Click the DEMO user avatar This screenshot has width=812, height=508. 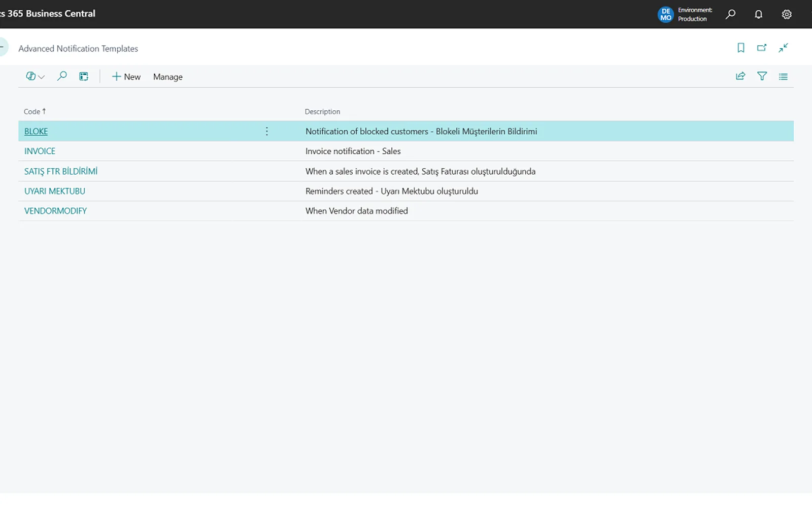point(666,14)
